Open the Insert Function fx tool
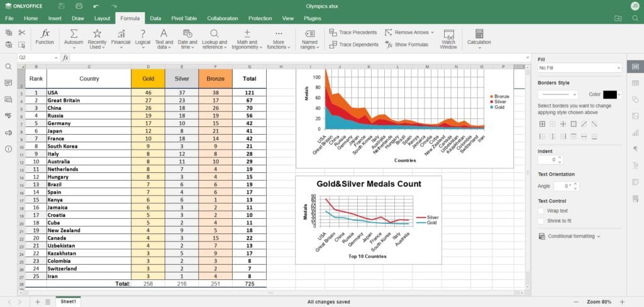This screenshot has width=644, height=307. (x=45, y=37)
